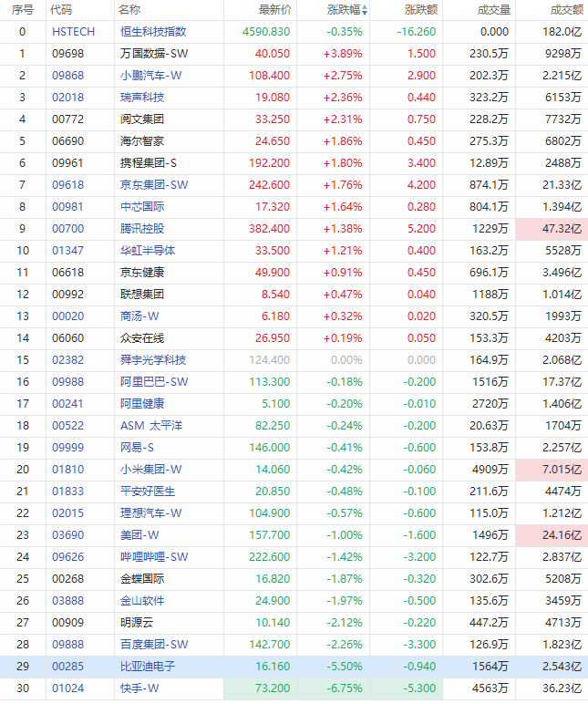The height and width of the screenshot is (704, 588).
Task: Open stock code 09618 link
Action: pyautogui.click(x=67, y=185)
